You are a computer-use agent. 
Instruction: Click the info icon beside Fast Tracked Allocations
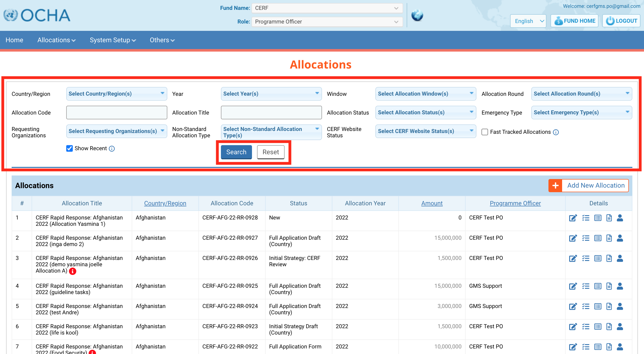point(556,132)
